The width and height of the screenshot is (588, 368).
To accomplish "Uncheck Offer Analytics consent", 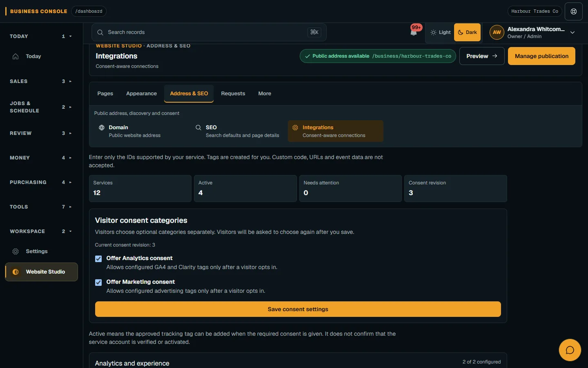I will tap(98, 258).
